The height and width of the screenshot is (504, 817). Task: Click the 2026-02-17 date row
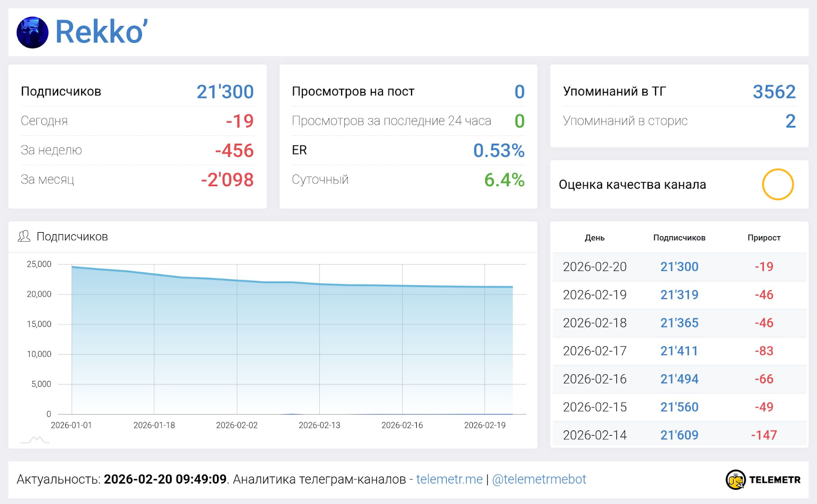(x=679, y=351)
